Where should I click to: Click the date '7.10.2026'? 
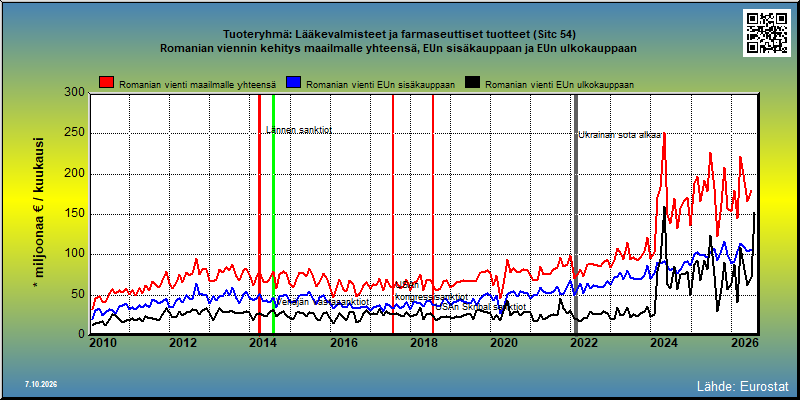coord(41,384)
